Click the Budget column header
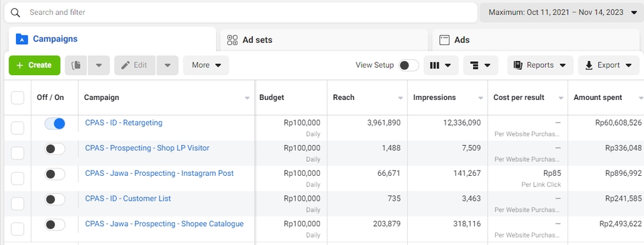644x245 pixels. coord(272,98)
